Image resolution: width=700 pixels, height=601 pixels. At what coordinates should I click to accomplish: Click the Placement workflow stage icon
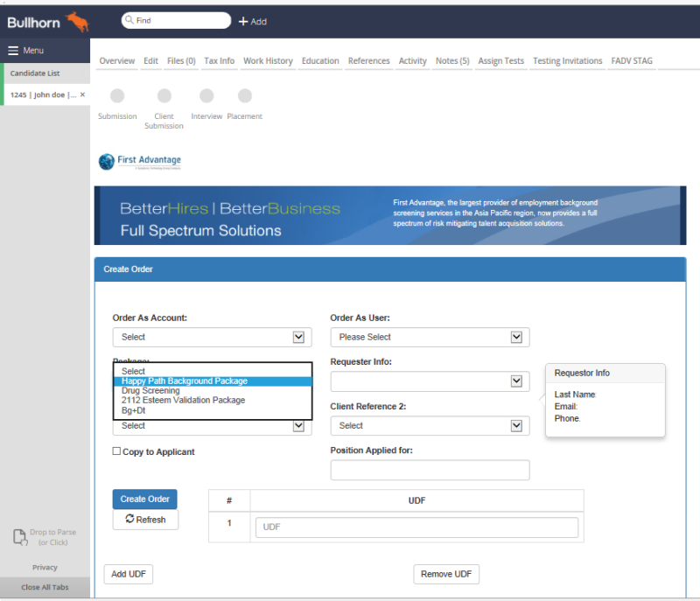click(245, 96)
